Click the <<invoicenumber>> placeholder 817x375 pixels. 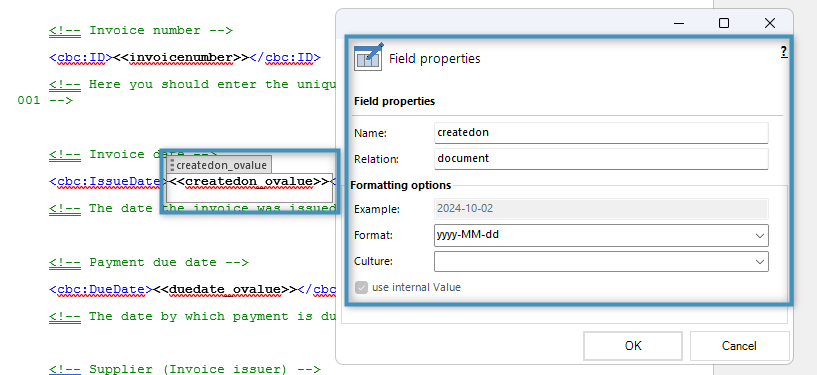(181, 57)
